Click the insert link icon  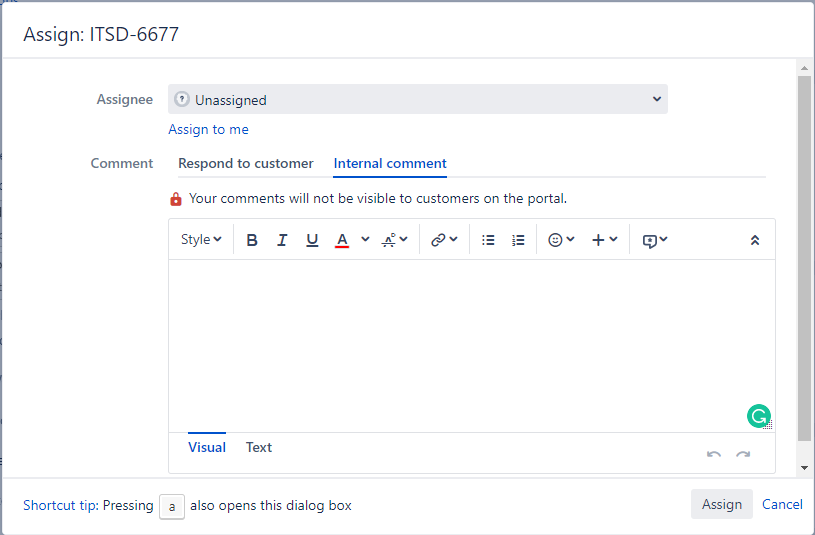pyautogui.click(x=438, y=240)
